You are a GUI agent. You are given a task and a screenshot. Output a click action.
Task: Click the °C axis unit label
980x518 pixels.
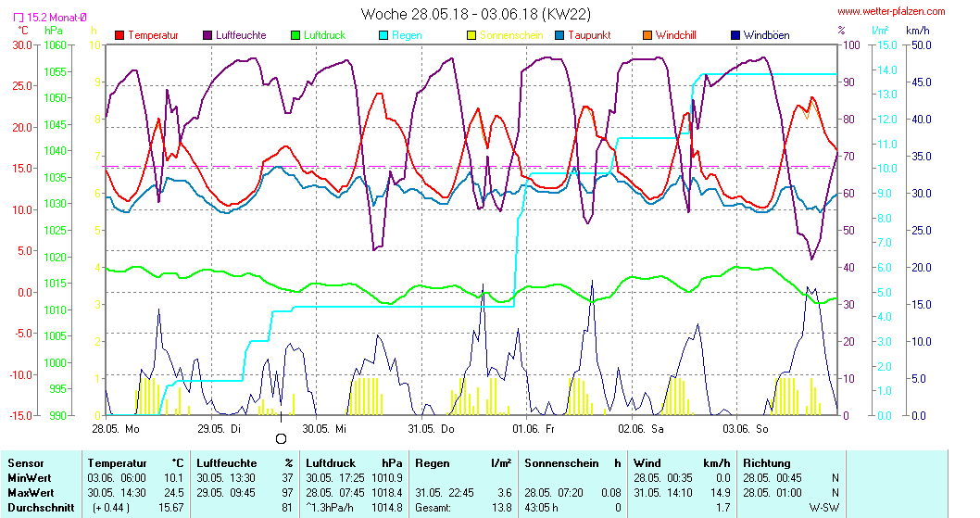point(22,31)
